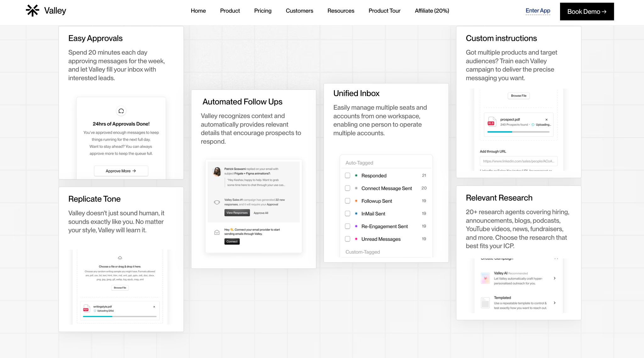This screenshot has height=358, width=644.
Task: Enable the InMail Sent checkbox
Action: click(347, 214)
